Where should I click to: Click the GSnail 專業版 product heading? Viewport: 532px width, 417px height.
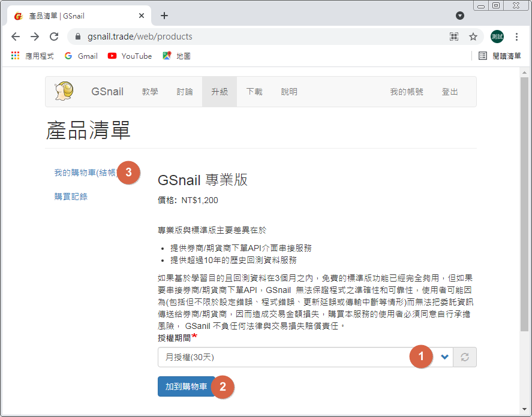(x=203, y=180)
